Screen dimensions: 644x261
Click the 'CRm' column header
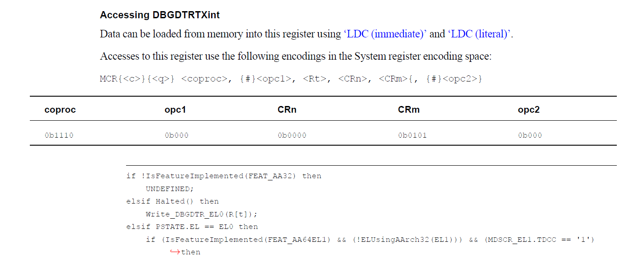(x=408, y=110)
